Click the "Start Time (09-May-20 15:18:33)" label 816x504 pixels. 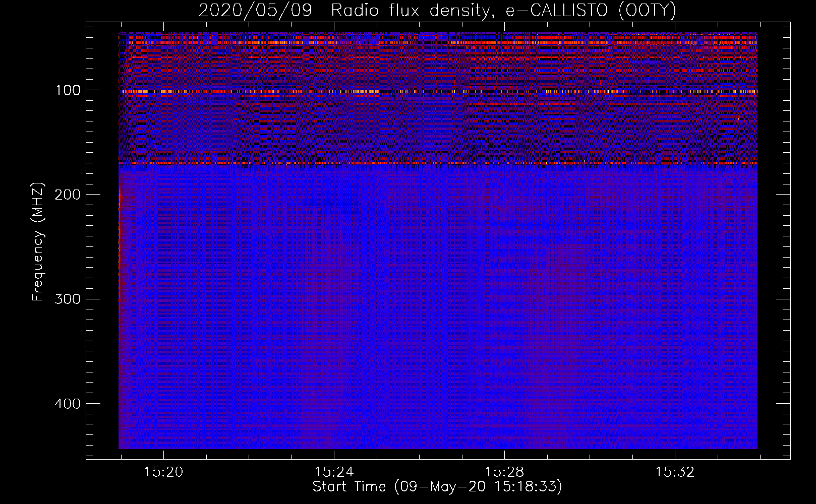[437, 487]
